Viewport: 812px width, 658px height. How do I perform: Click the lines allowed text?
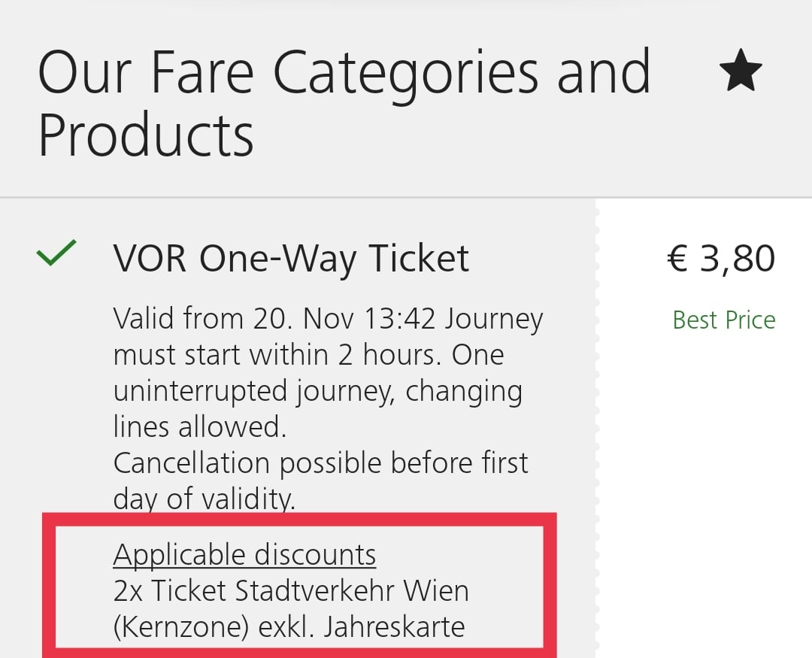200,427
